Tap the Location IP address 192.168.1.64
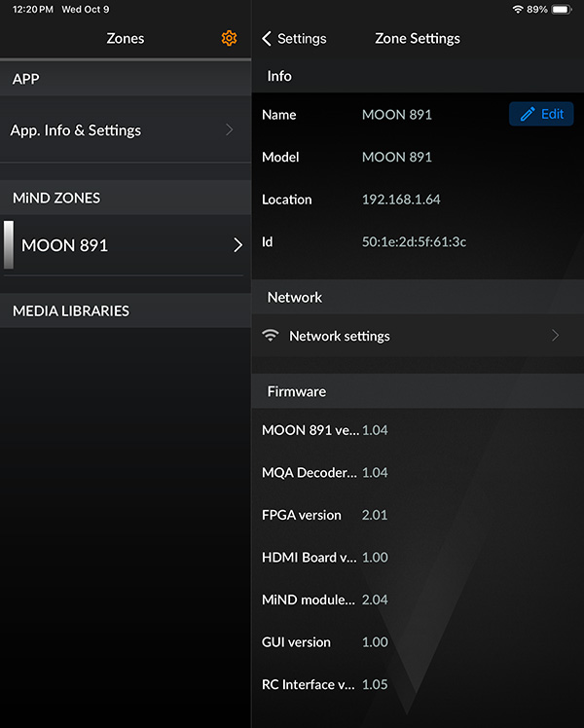The height and width of the screenshot is (728, 584). (401, 200)
